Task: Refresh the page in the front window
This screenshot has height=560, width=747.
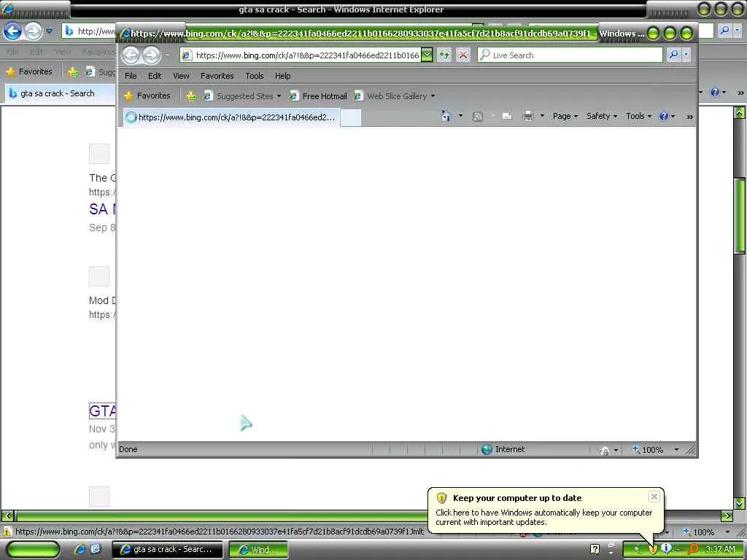Action: click(x=444, y=55)
